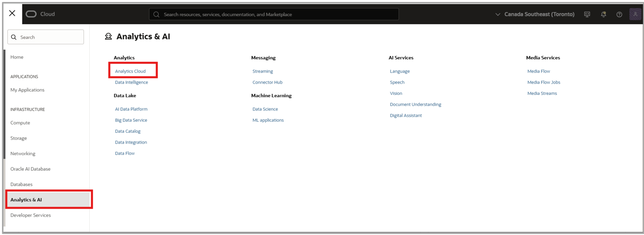The width and height of the screenshot is (644, 235).
Task: Expand the Canada Southeast (Toronto) region dropdown
Action: click(x=535, y=15)
